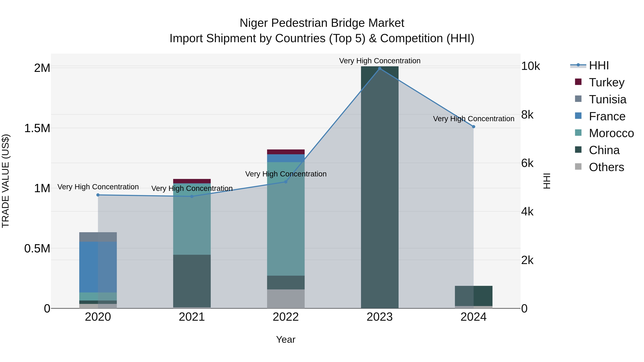The image size is (644, 362).
Task: Click the China segment of 2021 bar
Action: tap(192, 281)
